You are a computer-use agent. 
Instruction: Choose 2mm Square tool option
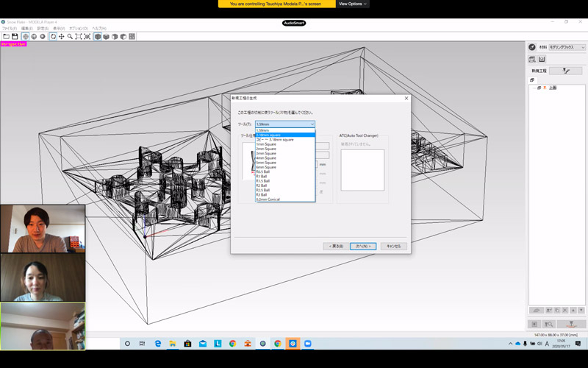pyautogui.click(x=285, y=149)
